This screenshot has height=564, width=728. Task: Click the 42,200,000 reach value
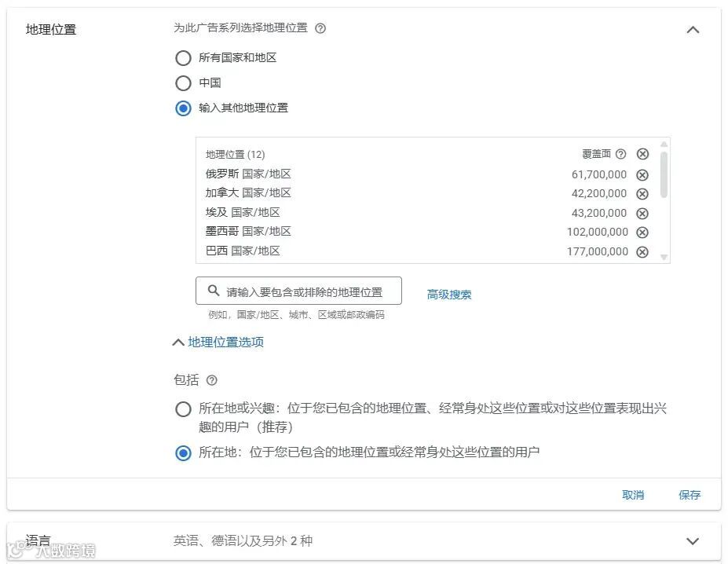(x=599, y=194)
